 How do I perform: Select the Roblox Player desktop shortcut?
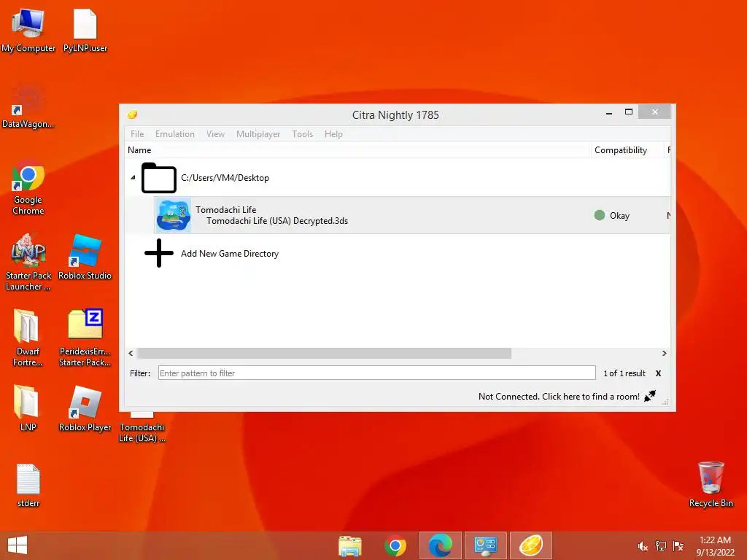(x=85, y=408)
